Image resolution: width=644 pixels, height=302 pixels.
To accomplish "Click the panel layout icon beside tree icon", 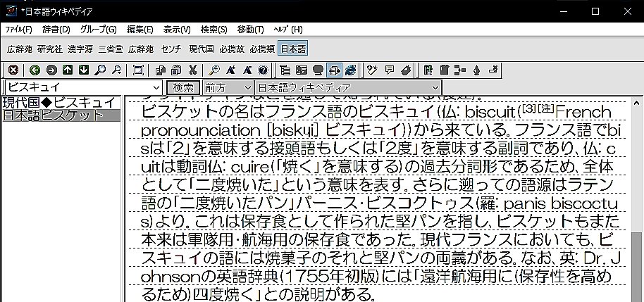I will pos(301,70).
